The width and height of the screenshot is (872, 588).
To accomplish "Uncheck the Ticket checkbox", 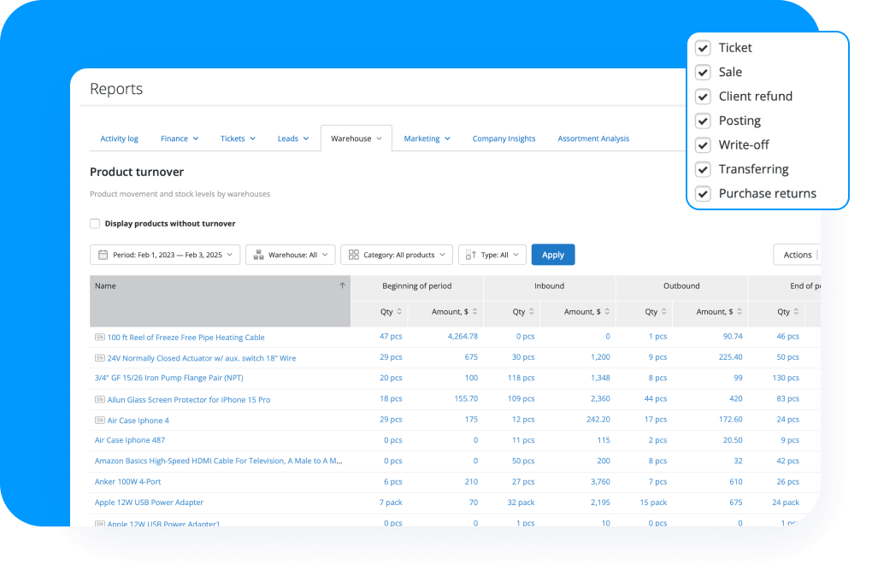I will pyautogui.click(x=703, y=48).
